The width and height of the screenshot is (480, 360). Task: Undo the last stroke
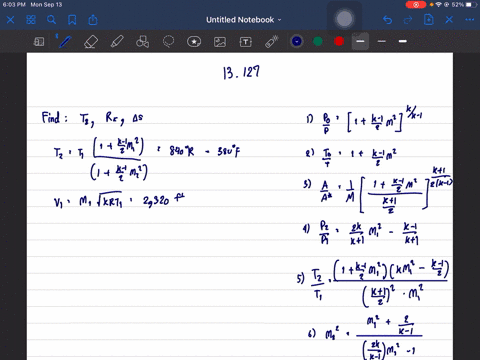pos(387,20)
